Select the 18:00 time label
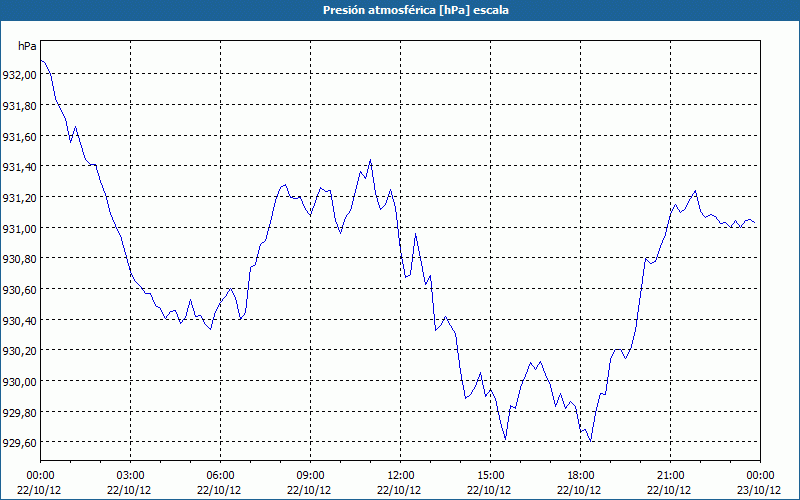Image resolution: width=800 pixels, height=500 pixels. coord(581,476)
